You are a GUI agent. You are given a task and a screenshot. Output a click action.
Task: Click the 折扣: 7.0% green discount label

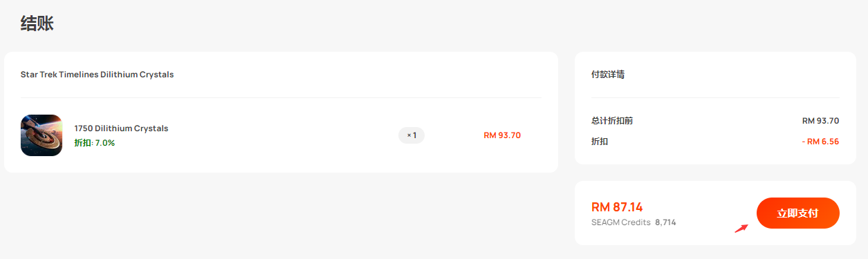click(x=95, y=143)
